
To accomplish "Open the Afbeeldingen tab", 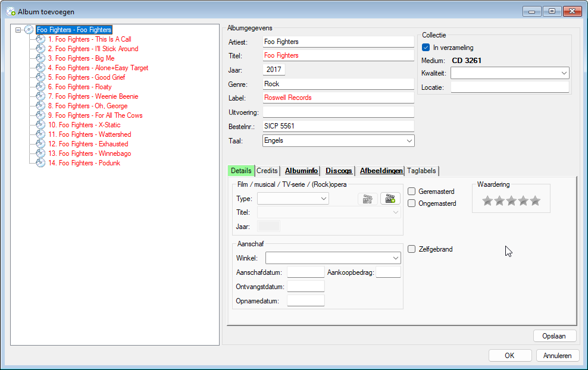I will pyautogui.click(x=381, y=171).
